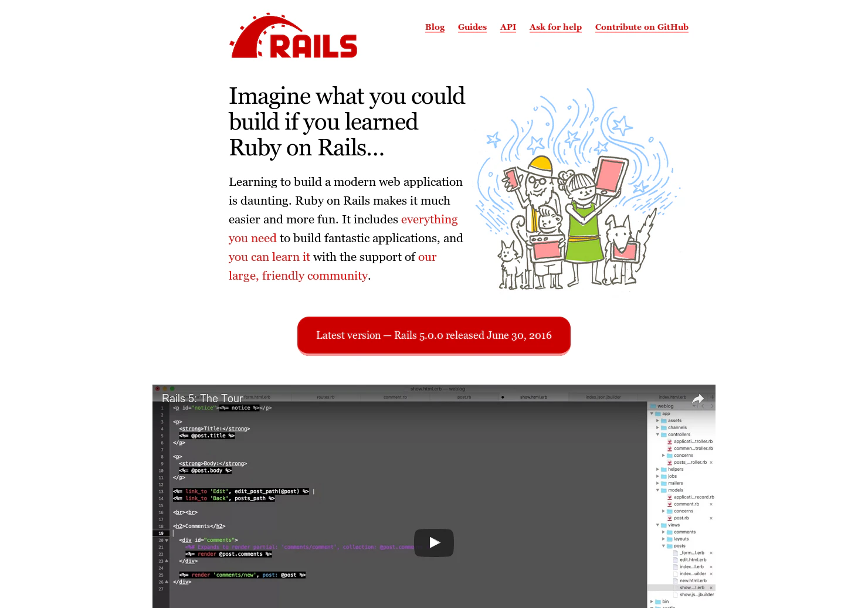Click the video share arrow icon
The height and width of the screenshot is (608, 868).
coord(698,399)
